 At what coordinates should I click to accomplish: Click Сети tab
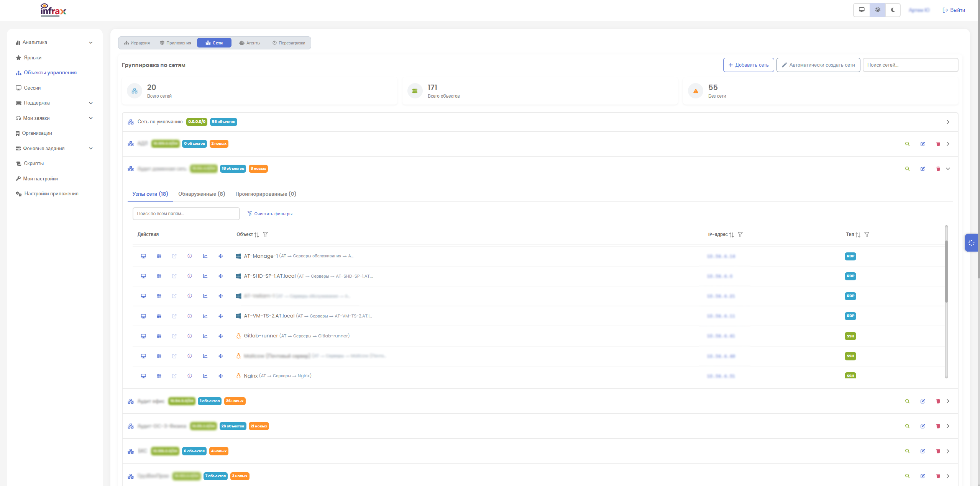click(x=214, y=43)
